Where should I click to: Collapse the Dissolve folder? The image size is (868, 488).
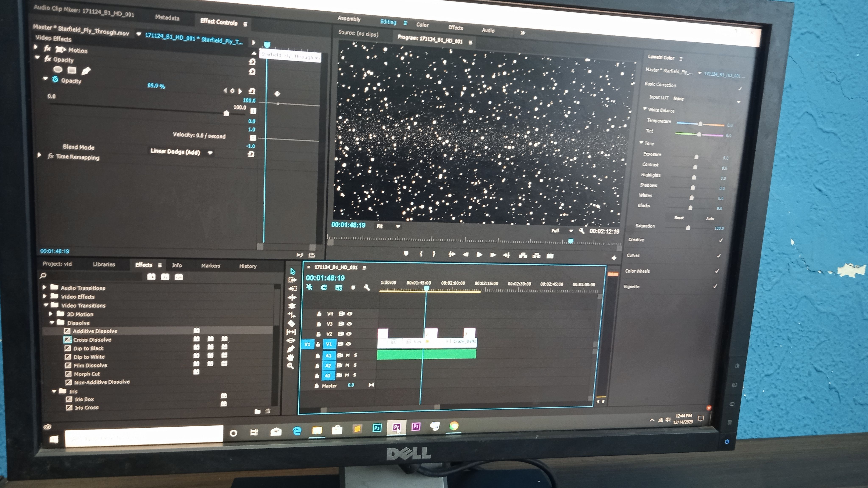click(x=52, y=323)
